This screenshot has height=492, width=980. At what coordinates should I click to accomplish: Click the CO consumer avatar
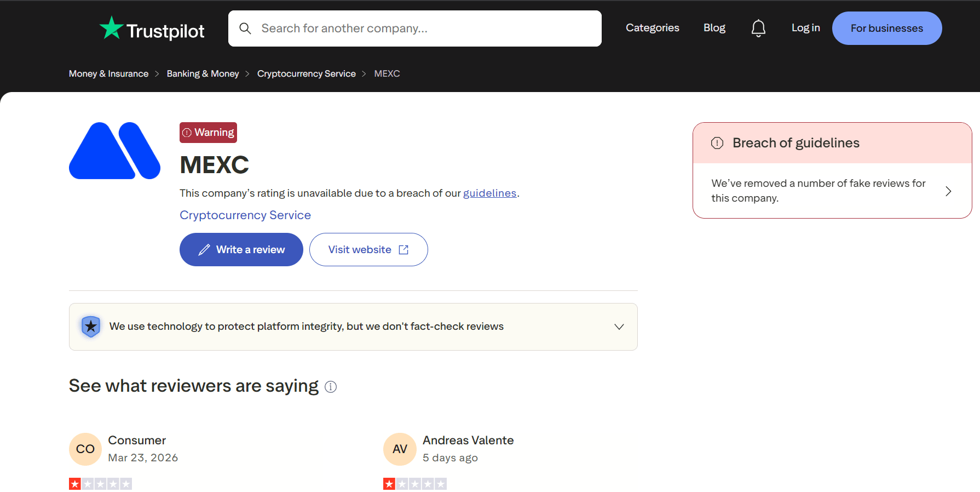click(85, 449)
